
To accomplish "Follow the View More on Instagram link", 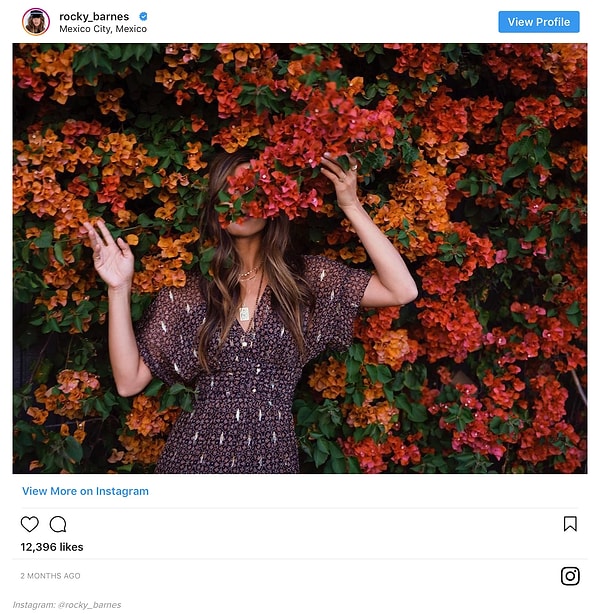I will (85, 491).
